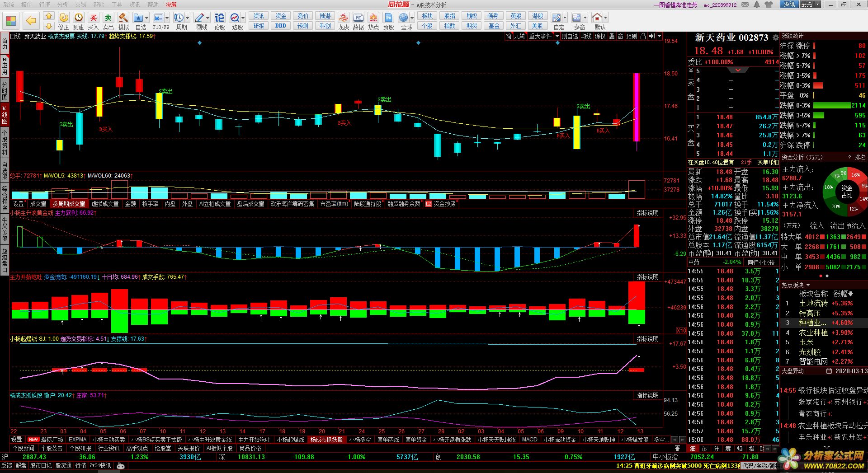Open the mail envelope icon in title bar
Image resolution: width=868 pixels, height=473 pixels.
point(745,5)
